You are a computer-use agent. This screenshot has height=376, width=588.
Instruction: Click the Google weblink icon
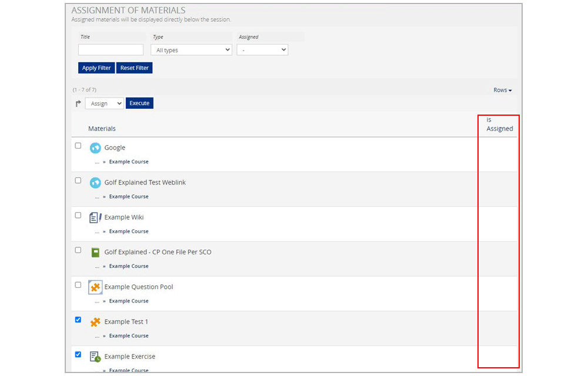point(95,148)
